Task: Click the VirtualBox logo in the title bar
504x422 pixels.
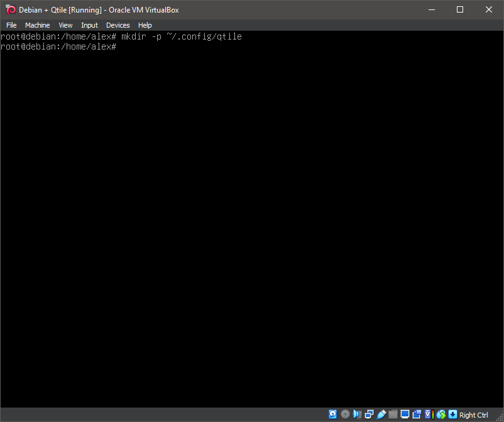Action: (x=10, y=9)
